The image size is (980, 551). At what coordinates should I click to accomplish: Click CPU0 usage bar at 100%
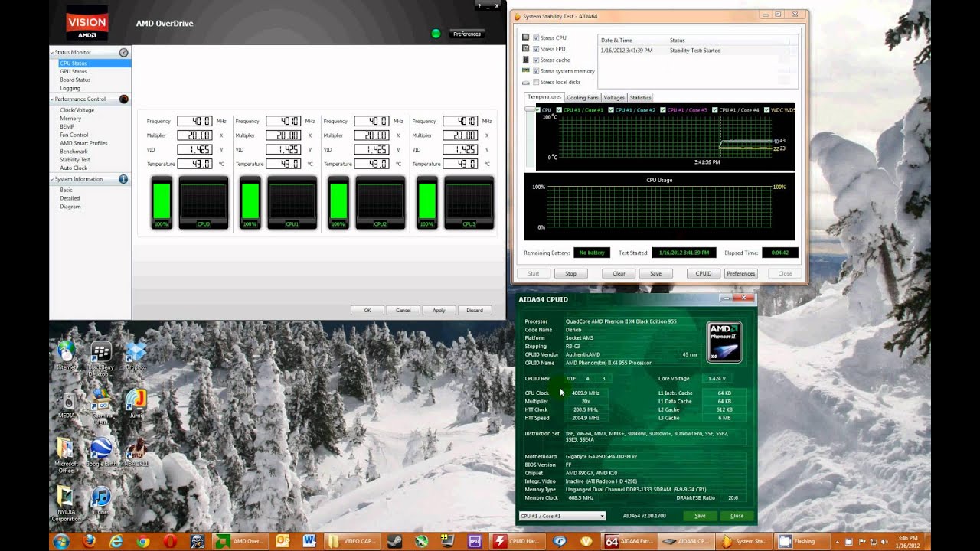(x=162, y=203)
